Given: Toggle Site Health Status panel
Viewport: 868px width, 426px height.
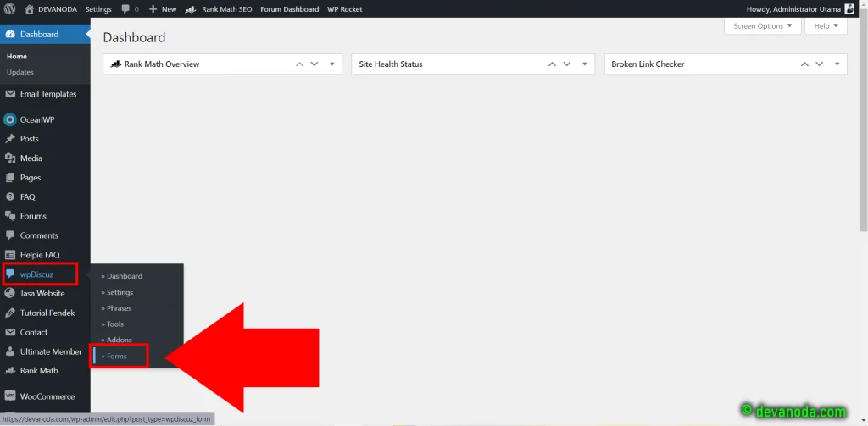Looking at the screenshot, I should coord(585,64).
